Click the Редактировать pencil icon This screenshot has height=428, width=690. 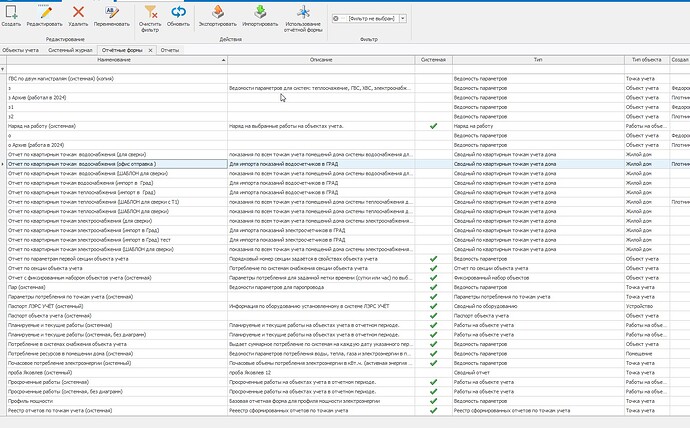point(44,12)
